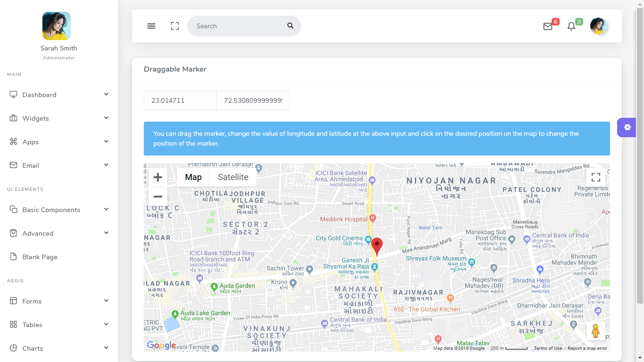The height and width of the screenshot is (362, 644).
Task: Click the Charts pie icon
Action: coord(13,348)
